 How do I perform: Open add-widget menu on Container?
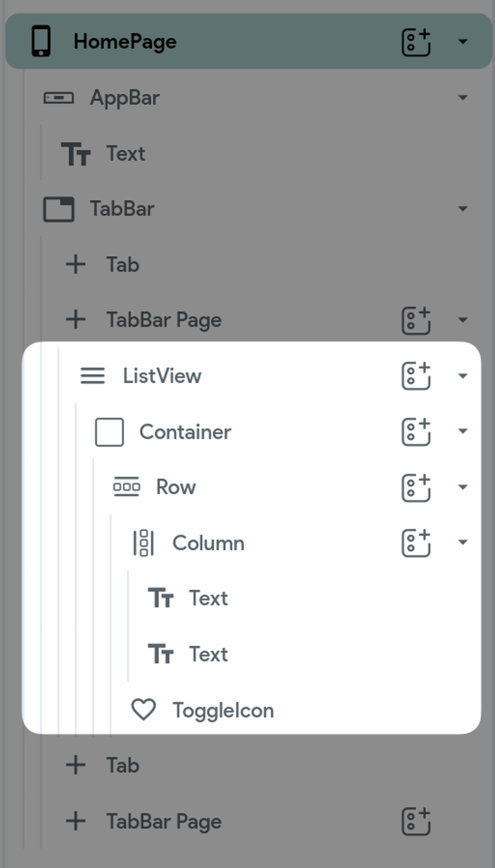(416, 431)
